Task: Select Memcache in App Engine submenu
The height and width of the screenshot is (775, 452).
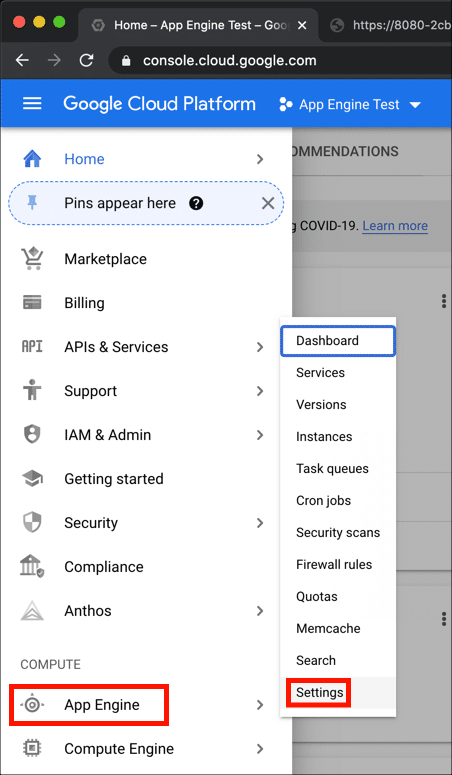Action: tap(338, 628)
